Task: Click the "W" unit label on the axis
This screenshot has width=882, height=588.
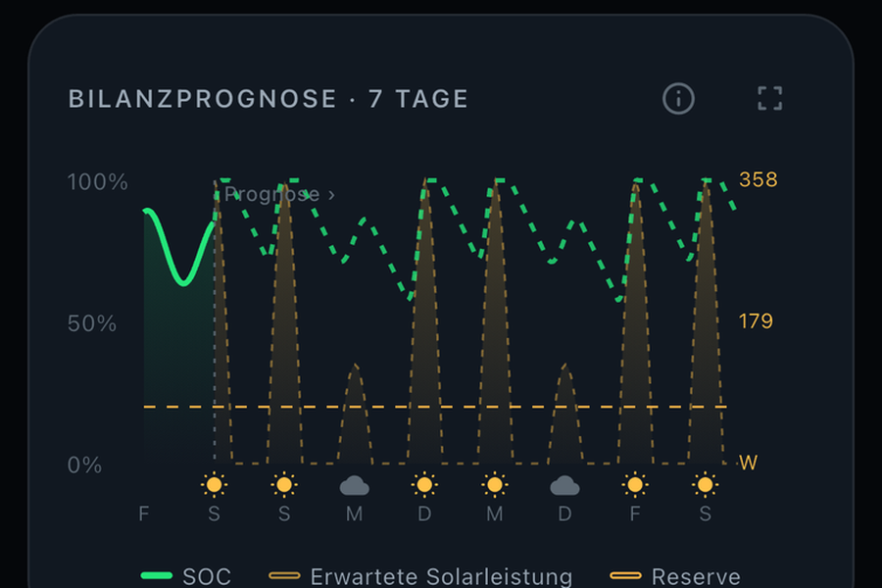Action: (x=748, y=463)
